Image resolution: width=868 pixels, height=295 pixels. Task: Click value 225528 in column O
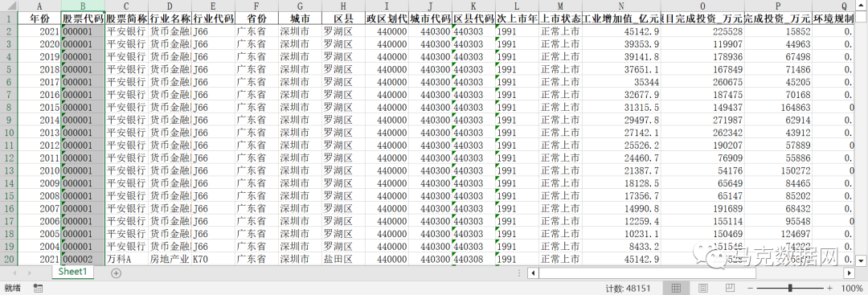[702, 31]
